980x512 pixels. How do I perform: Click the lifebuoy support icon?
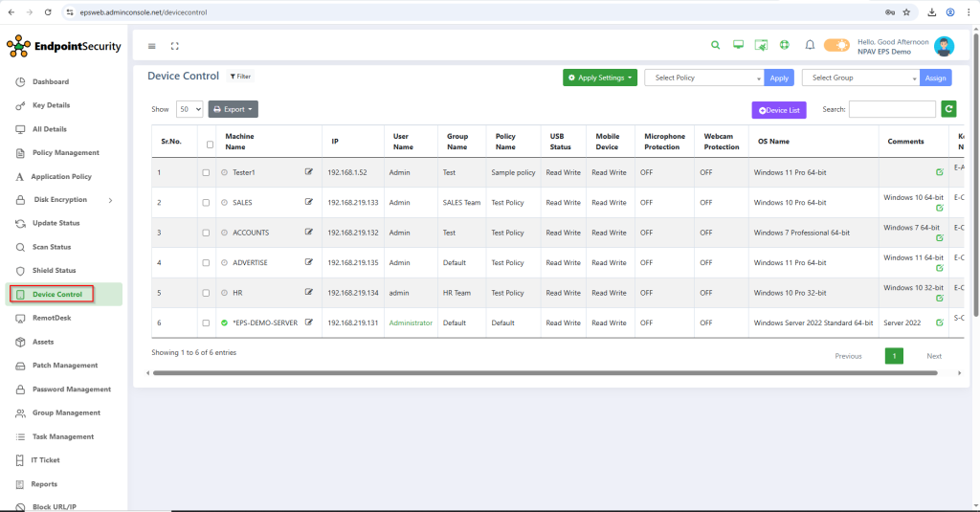[x=785, y=45]
